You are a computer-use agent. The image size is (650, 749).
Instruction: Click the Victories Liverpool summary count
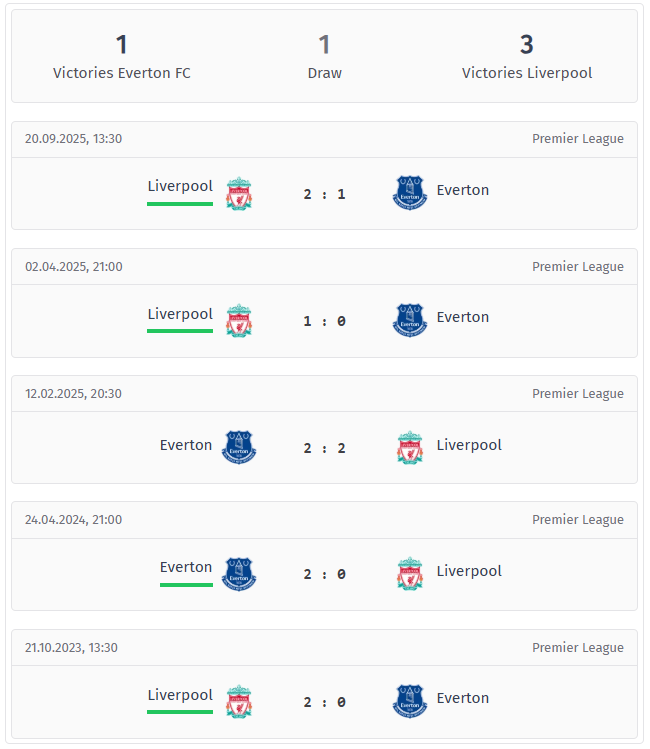[526, 45]
